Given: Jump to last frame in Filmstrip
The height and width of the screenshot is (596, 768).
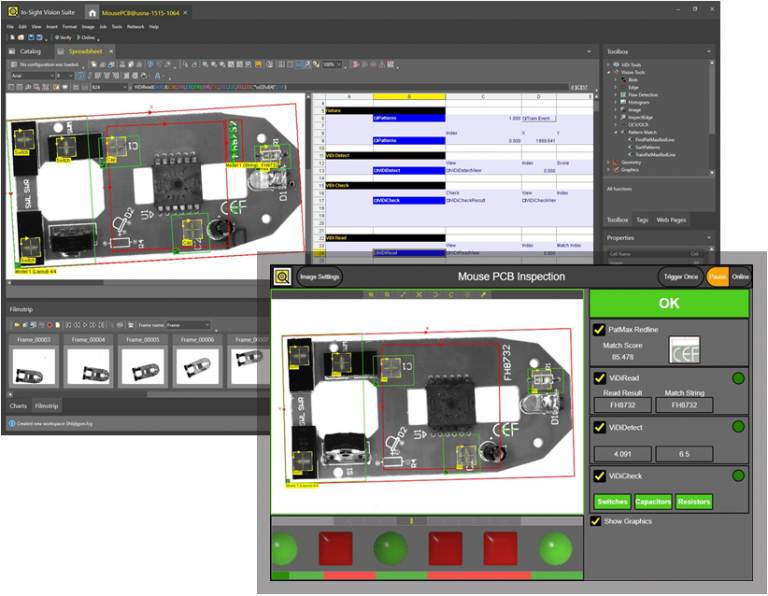Looking at the screenshot, I should pos(101,325).
